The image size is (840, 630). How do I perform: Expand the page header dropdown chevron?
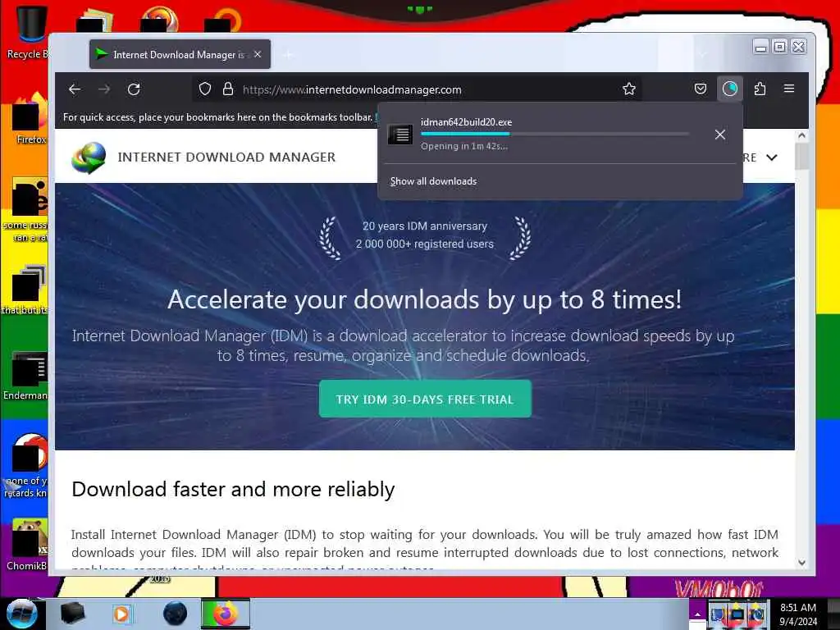[x=771, y=157]
